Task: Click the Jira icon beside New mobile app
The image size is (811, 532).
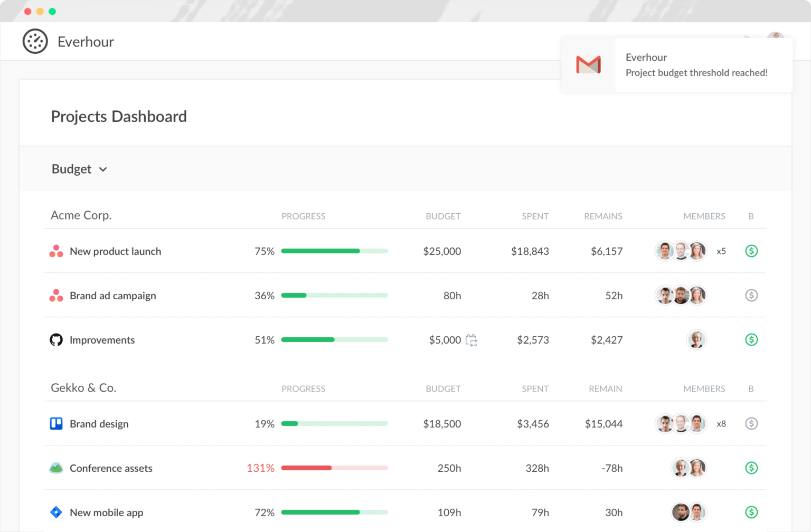Action: coord(56,512)
